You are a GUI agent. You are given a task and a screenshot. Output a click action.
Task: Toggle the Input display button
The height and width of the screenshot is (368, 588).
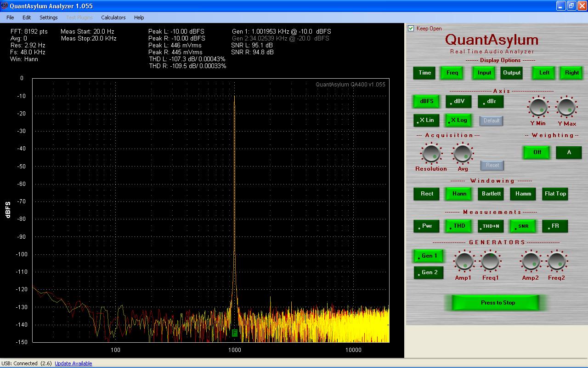coord(485,73)
